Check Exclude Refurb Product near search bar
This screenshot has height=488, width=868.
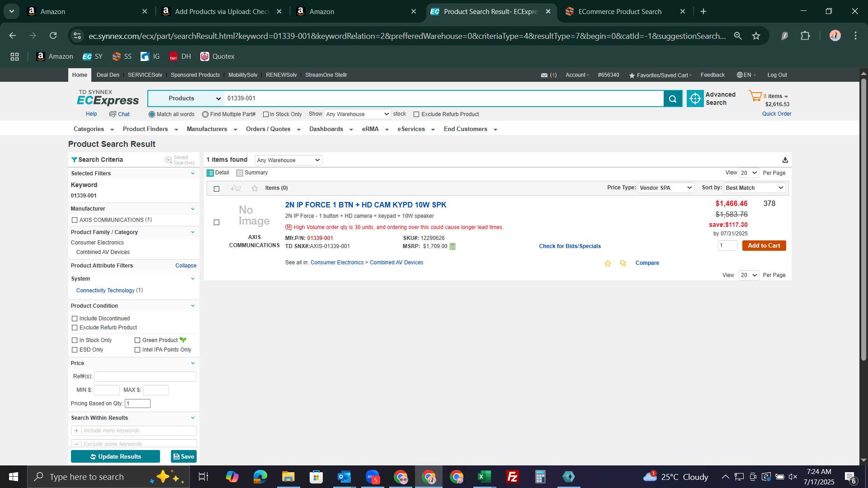(416, 114)
